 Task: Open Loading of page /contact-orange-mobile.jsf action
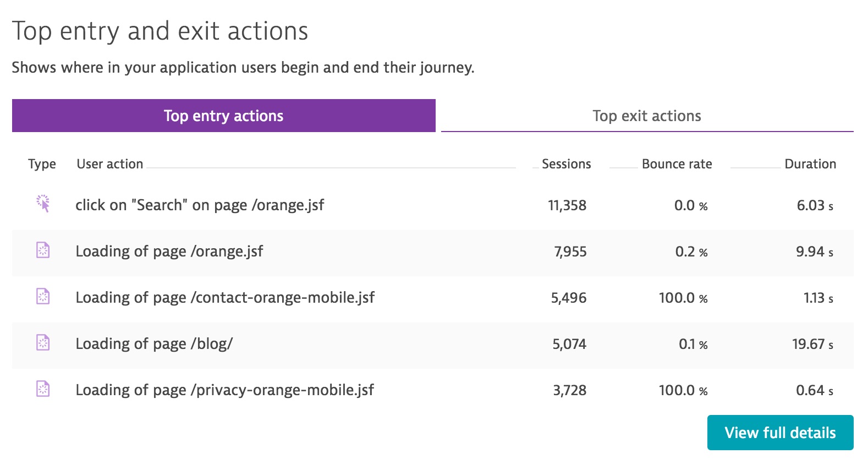click(225, 298)
